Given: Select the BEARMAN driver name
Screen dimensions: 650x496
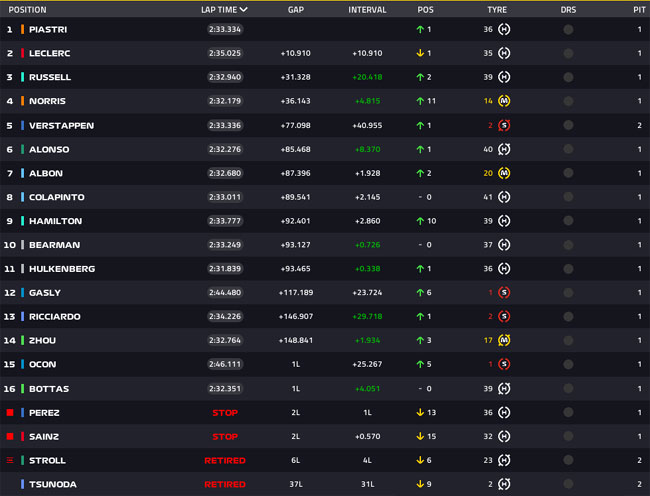Looking at the screenshot, I should coord(54,245).
